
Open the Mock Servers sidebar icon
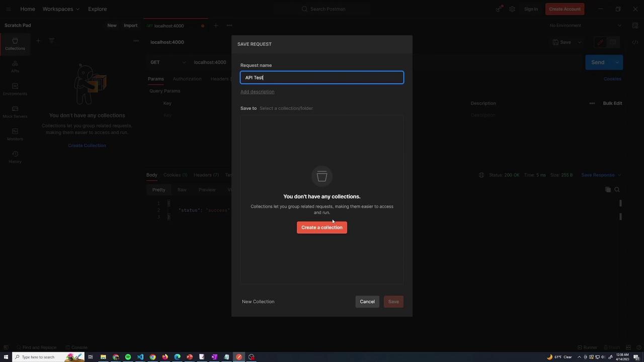coord(15,112)
